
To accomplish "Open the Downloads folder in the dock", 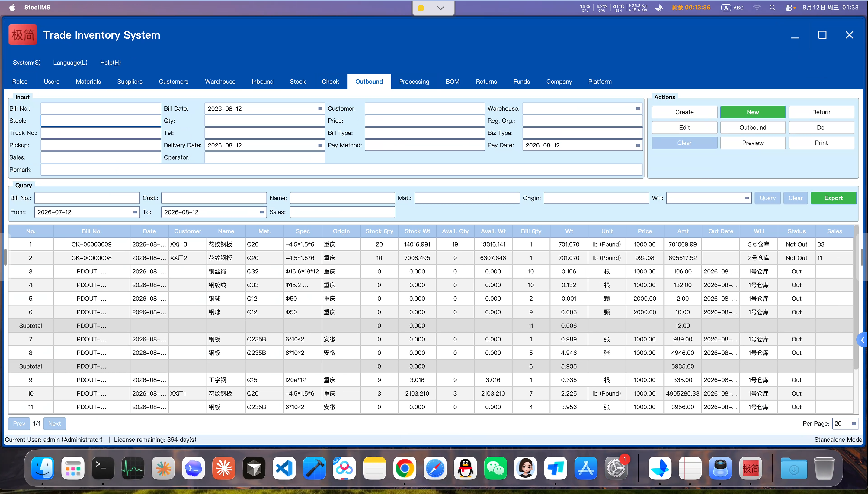I will tap(794, 469).
